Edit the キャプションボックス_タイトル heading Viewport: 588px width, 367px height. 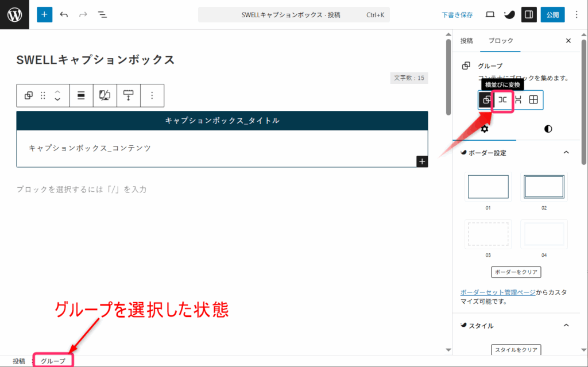tap(222, 121)
